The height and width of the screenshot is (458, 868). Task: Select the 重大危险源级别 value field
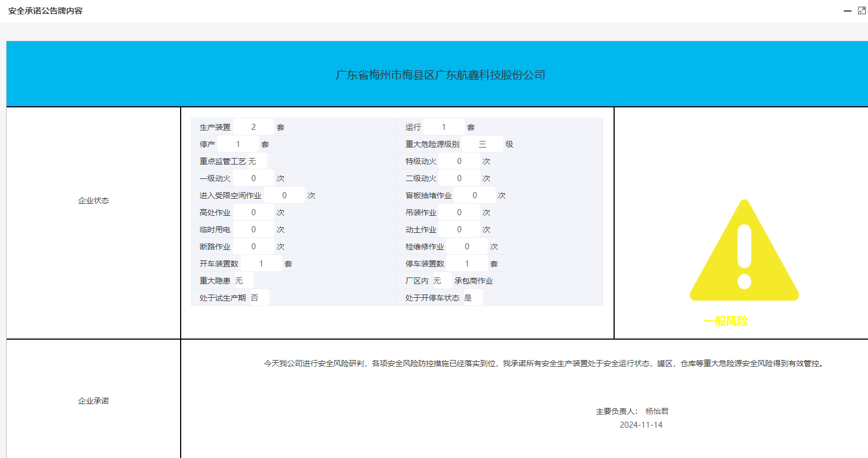(x=482, y=144)
